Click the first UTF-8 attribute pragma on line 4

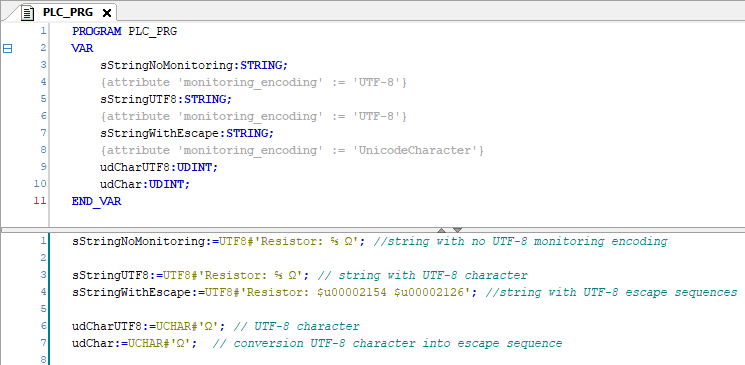pos(253,82)
